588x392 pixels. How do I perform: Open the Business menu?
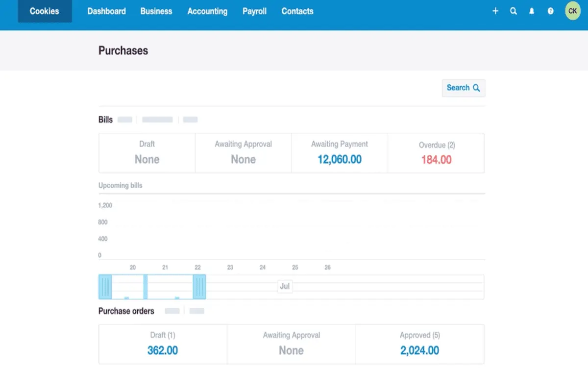click(x=156, y=11)
